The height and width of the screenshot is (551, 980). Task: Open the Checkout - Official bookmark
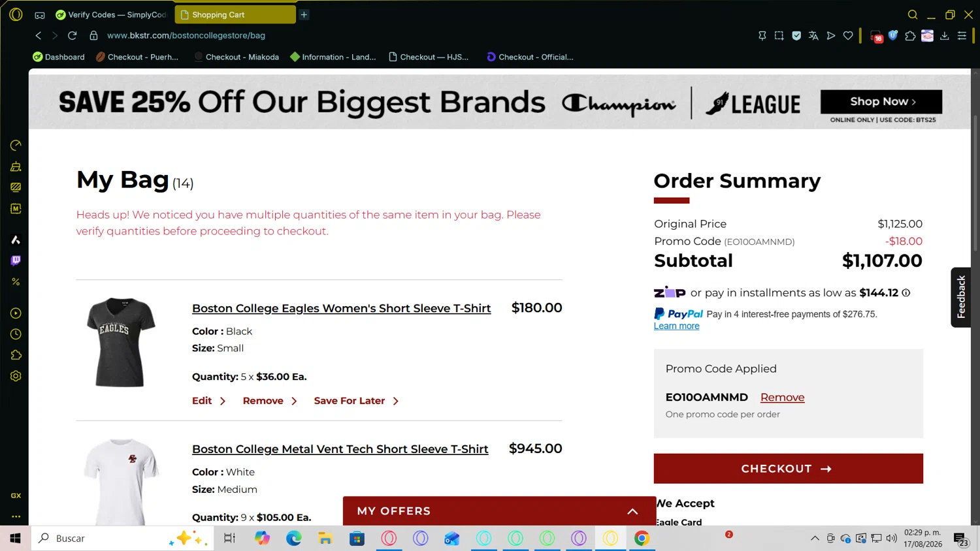tap(530, 57)
